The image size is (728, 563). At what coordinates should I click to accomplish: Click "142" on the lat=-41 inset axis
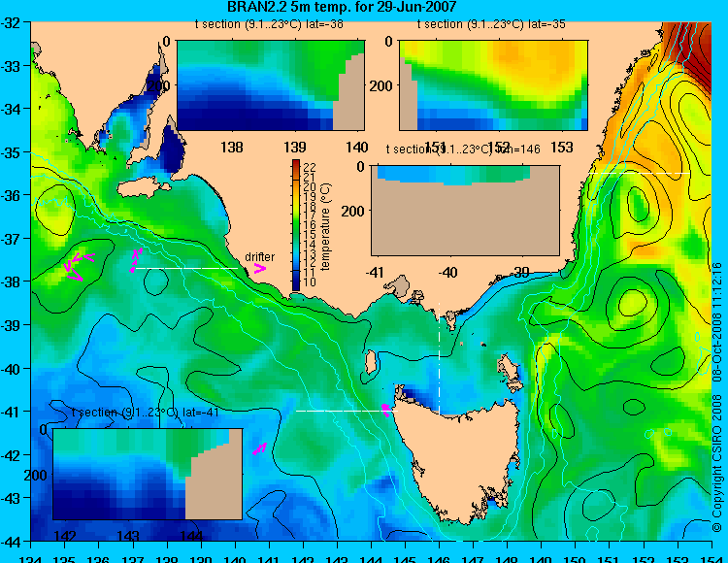click(65, 536)
